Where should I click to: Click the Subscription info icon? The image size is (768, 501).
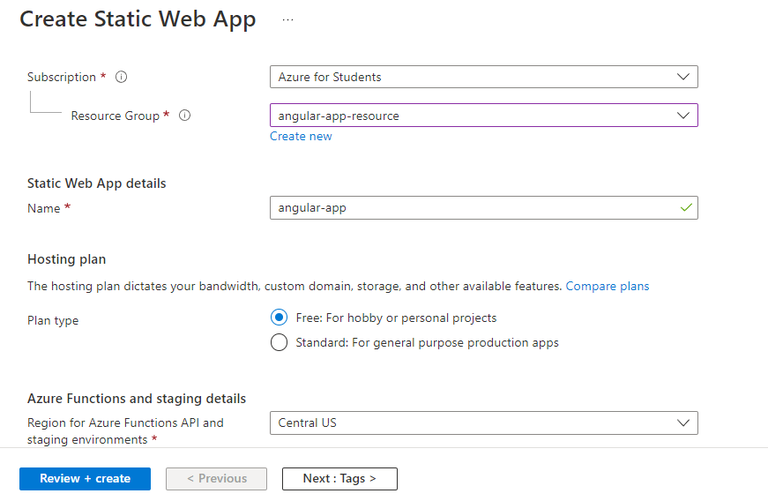coord(121,77)
